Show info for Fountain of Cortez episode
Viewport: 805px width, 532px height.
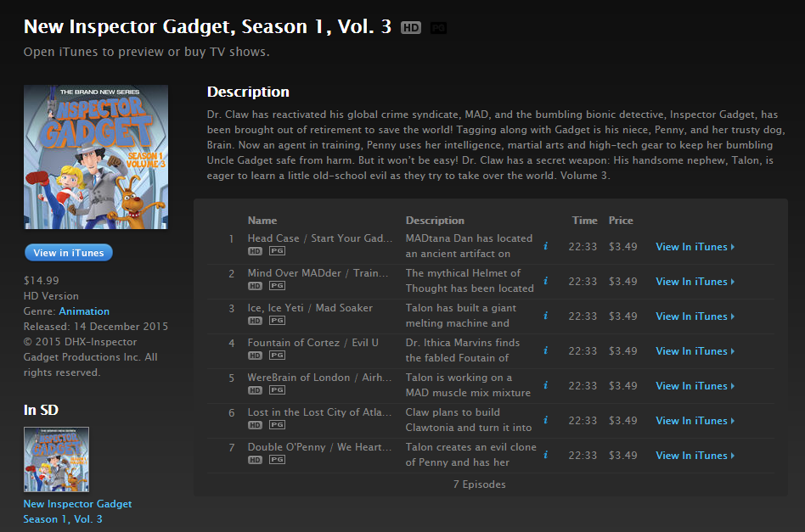[546, 351]
